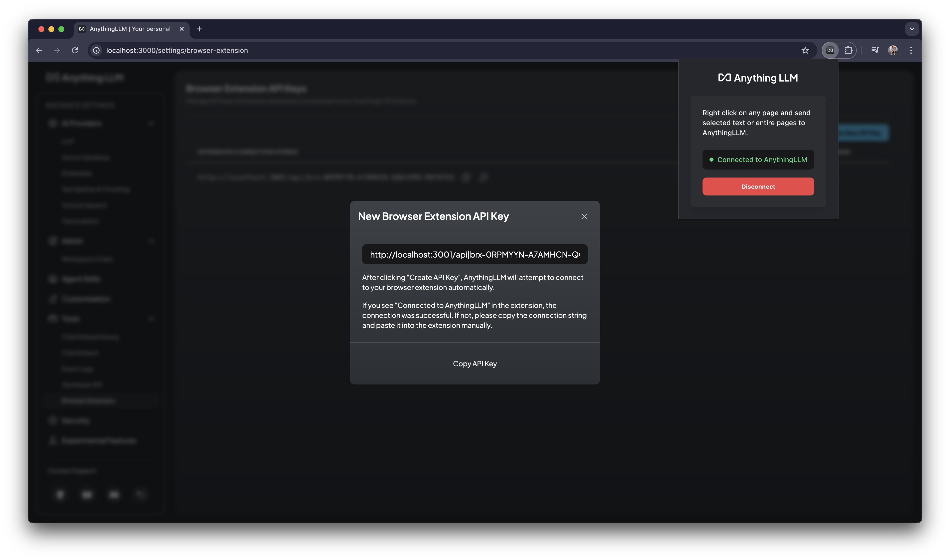Screen dimensions: 950x560
Task: Open a new browser tab
Action: (199, 29)
